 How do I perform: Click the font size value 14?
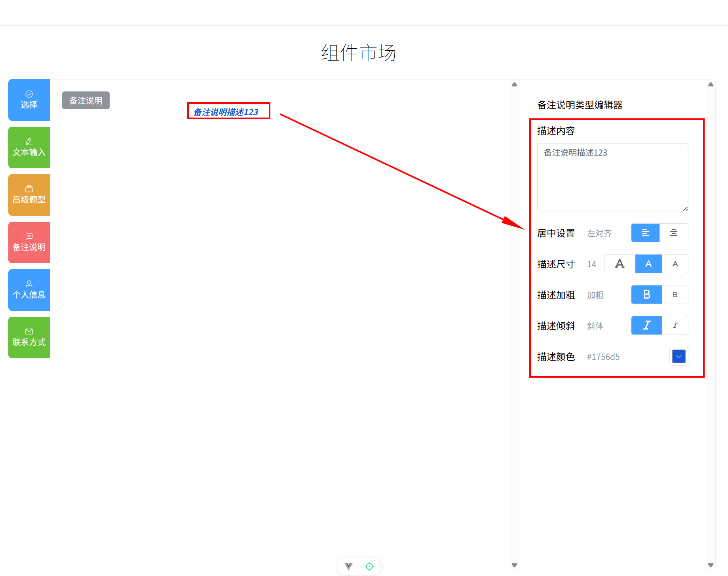pos(591,264)
